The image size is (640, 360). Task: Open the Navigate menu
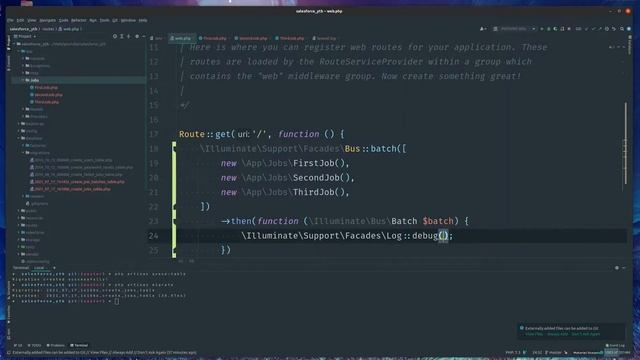tap(47, 20)
